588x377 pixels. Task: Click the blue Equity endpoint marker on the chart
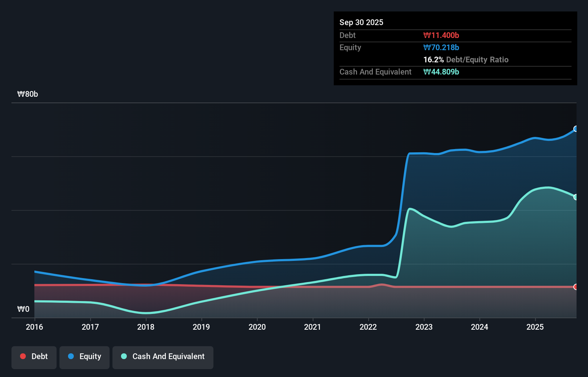pyautogui.click(x=576, y=129)
